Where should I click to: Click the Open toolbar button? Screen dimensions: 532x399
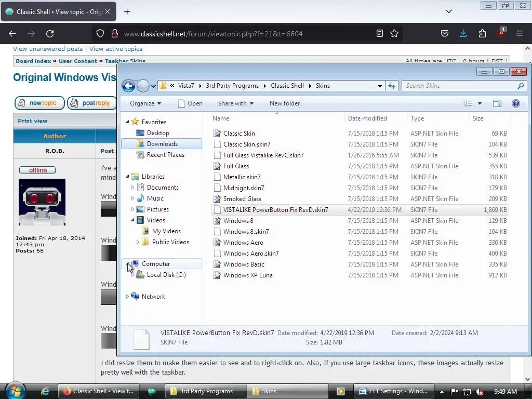point(190,103)
